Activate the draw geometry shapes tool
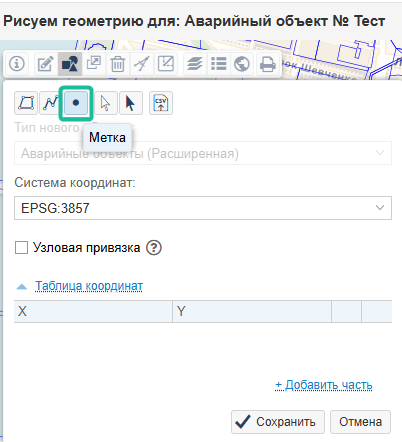The image size is (402, 442). [x=70, y=63]
